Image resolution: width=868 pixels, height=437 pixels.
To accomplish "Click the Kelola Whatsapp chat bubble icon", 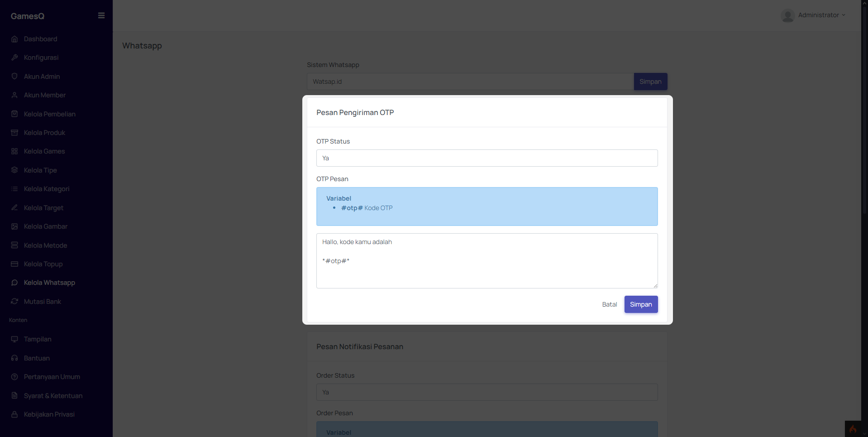I will tap(14, 283).
